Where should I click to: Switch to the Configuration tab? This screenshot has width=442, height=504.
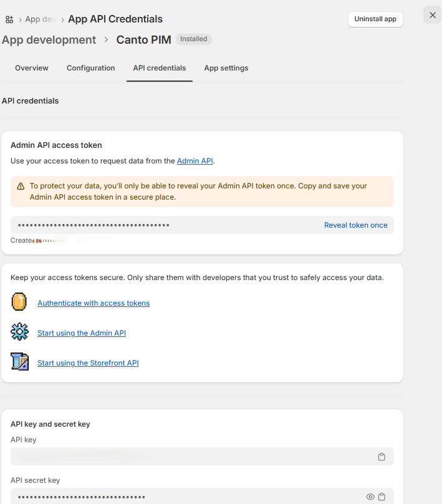[90, 68]
